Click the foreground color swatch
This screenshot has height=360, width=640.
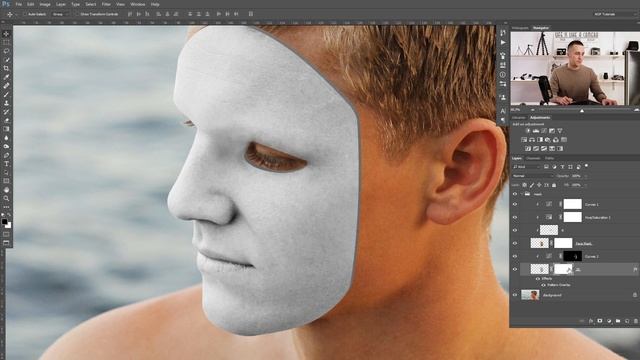click(x=4, y=222)
